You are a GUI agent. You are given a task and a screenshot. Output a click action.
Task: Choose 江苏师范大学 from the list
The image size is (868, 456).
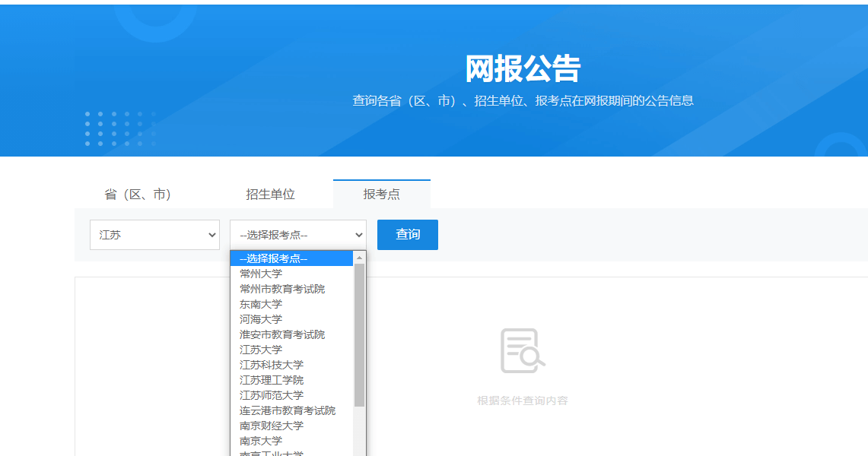(272, 395)
